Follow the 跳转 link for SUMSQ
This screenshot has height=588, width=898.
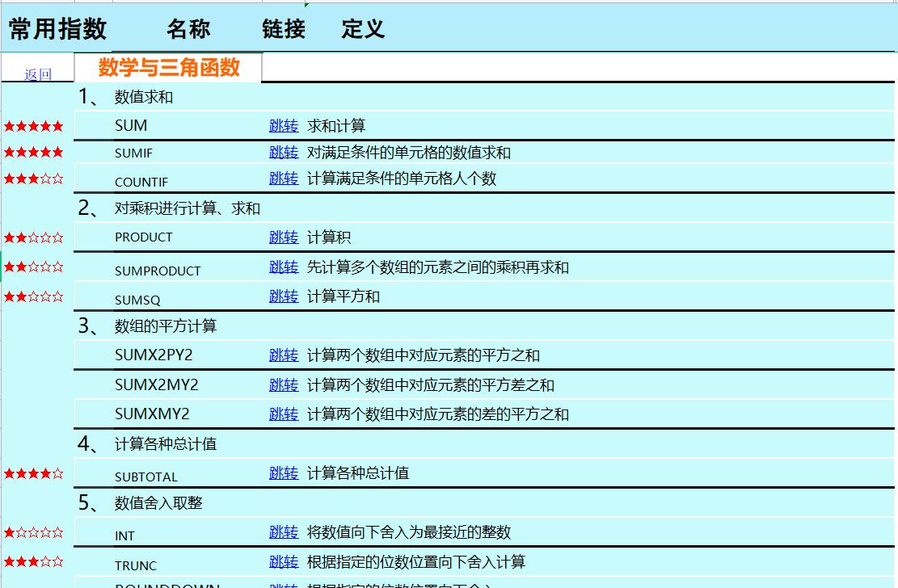click(x=284, y=296)
